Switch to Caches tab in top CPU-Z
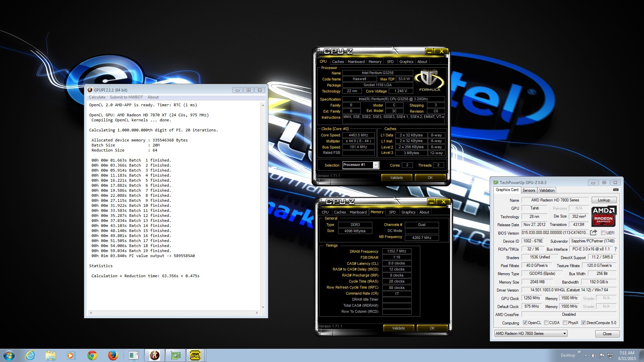 [338, 62]
